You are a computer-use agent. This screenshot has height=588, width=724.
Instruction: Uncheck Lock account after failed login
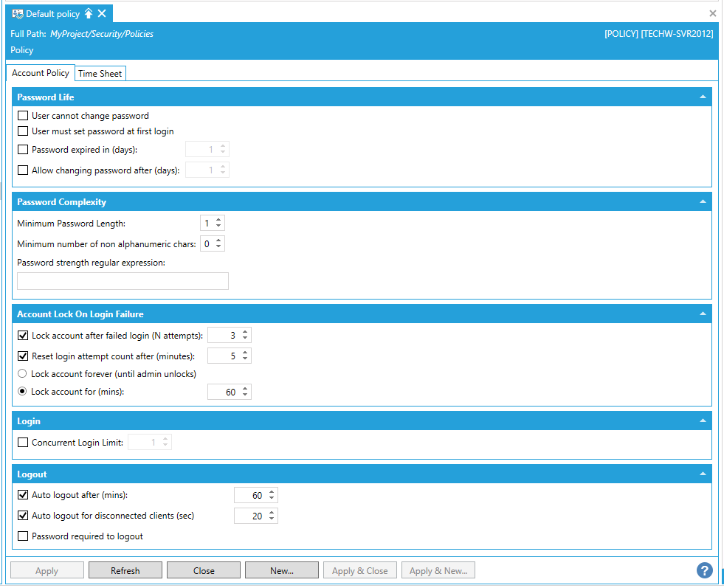pos(23,336)
